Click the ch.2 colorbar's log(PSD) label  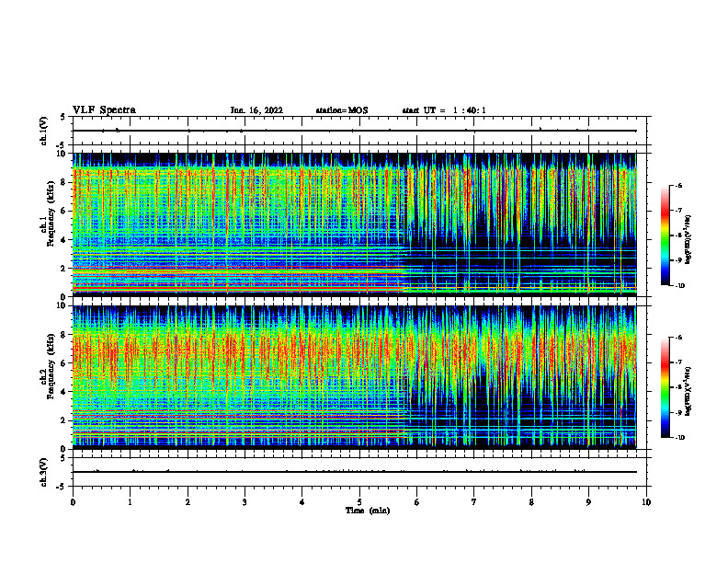point(688,391)
